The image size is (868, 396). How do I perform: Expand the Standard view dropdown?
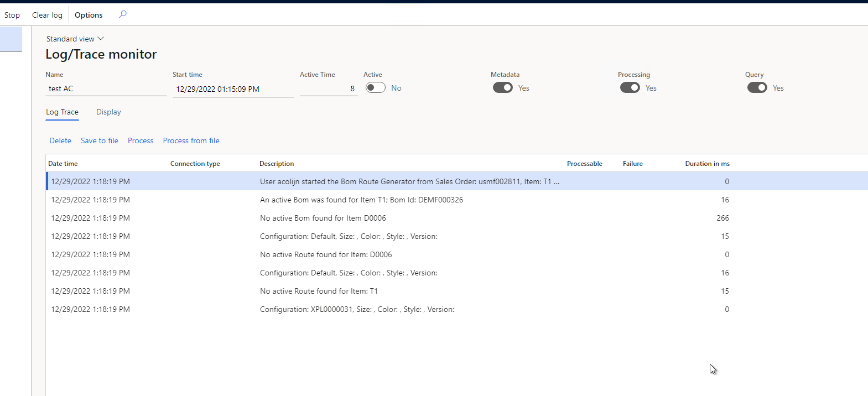(x=75, y=39)
